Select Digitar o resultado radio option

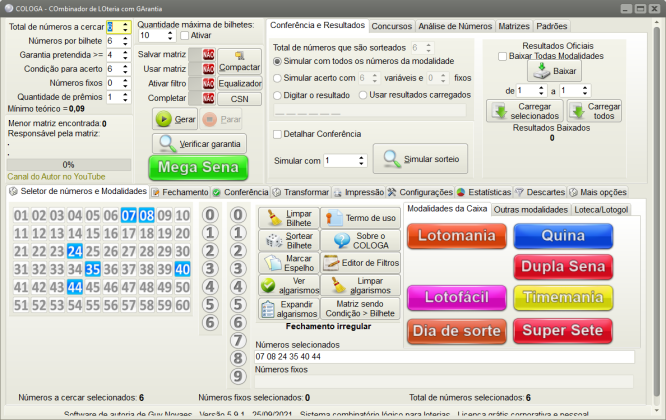pyautogui.click(x=277, y=95)
